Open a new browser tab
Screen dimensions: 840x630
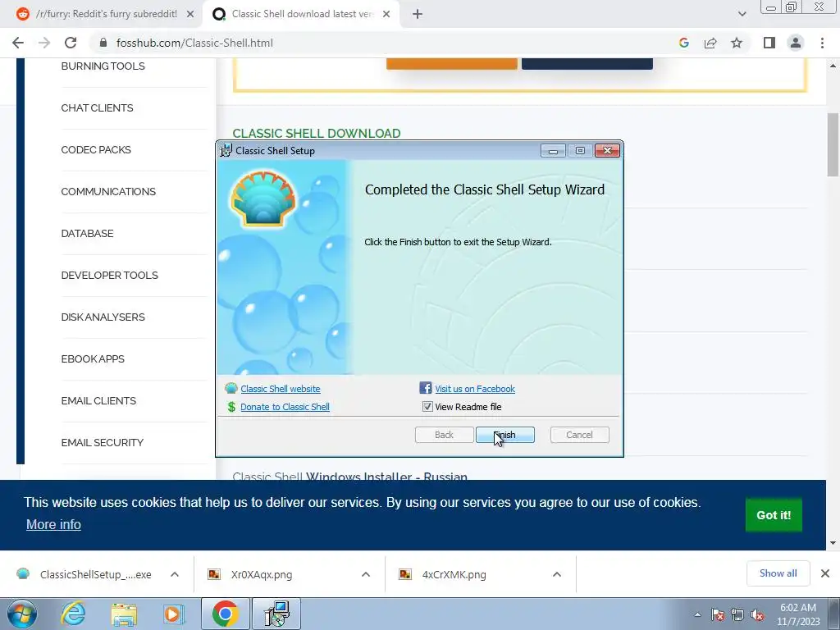pyautogui.click(x=418, y=14)
